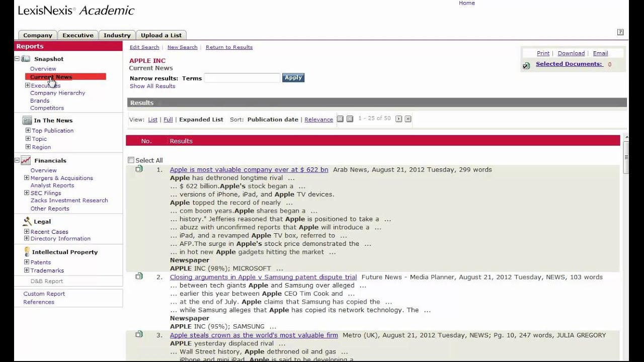
Task: Click the Selected Documents checkmark icon
Action: (x=526, y=66)
